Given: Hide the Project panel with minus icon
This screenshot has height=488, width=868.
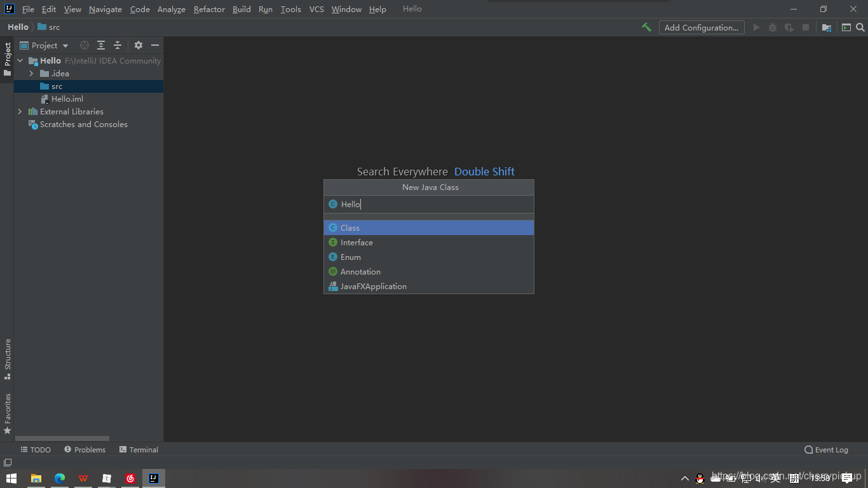Looking at the screenshot, I should click(155, 45).
